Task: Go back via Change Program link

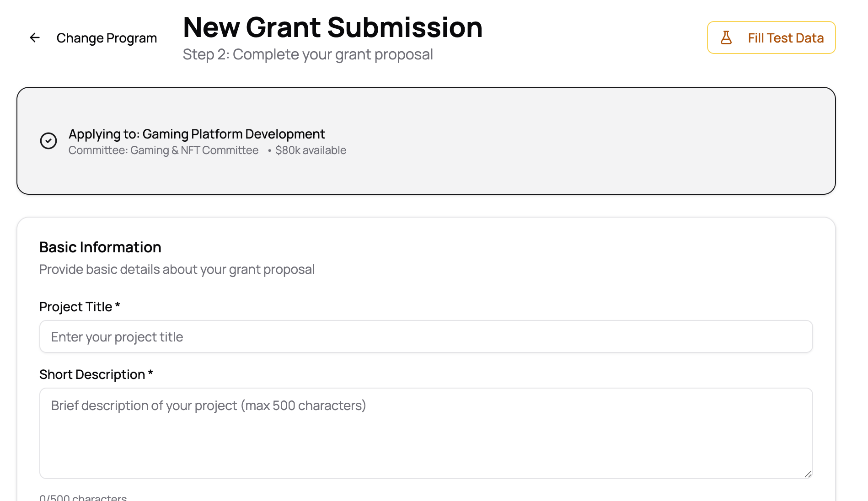Action: (106, 38)
